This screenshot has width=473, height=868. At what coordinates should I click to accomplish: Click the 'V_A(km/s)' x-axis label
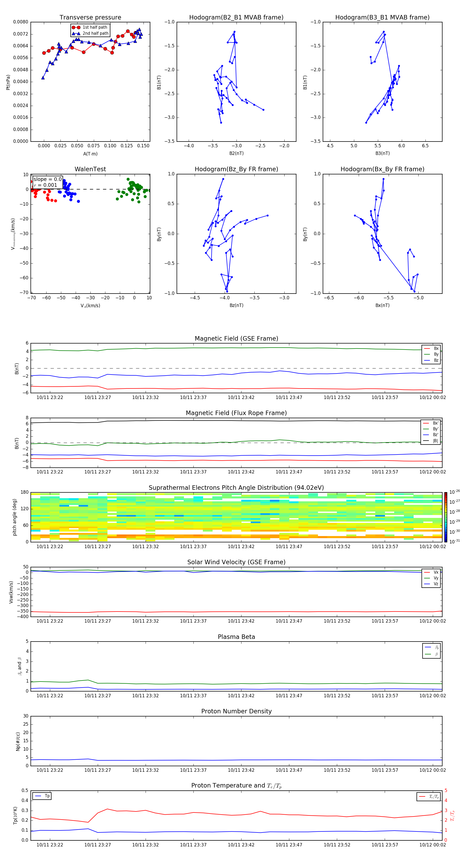click(x=90, y=306)
